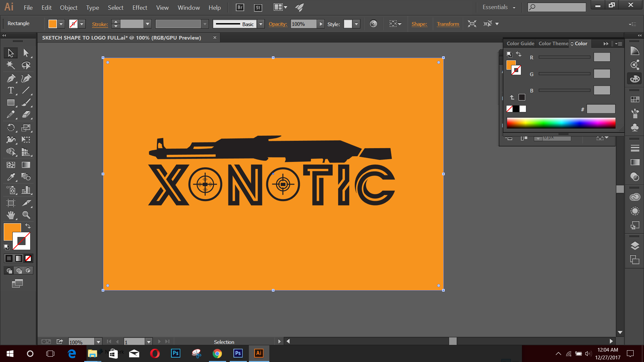
Task: Set paint mode to Gradient
Action: [19, 258]
